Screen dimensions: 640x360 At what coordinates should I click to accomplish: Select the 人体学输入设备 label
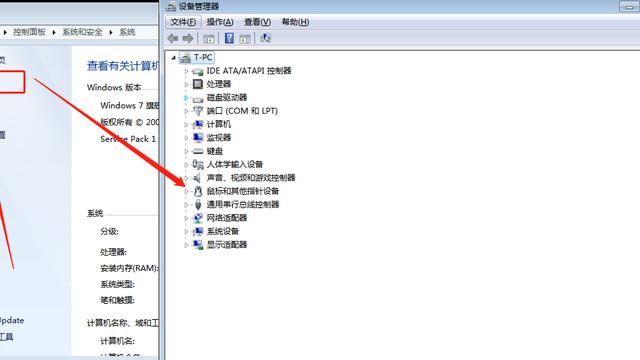tap(235, 164)
